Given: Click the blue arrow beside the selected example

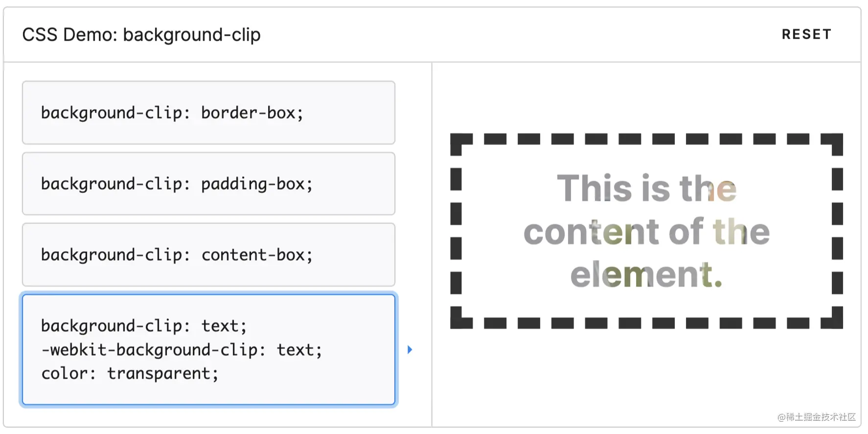Looking at the screenshot, I should (410, 350).
